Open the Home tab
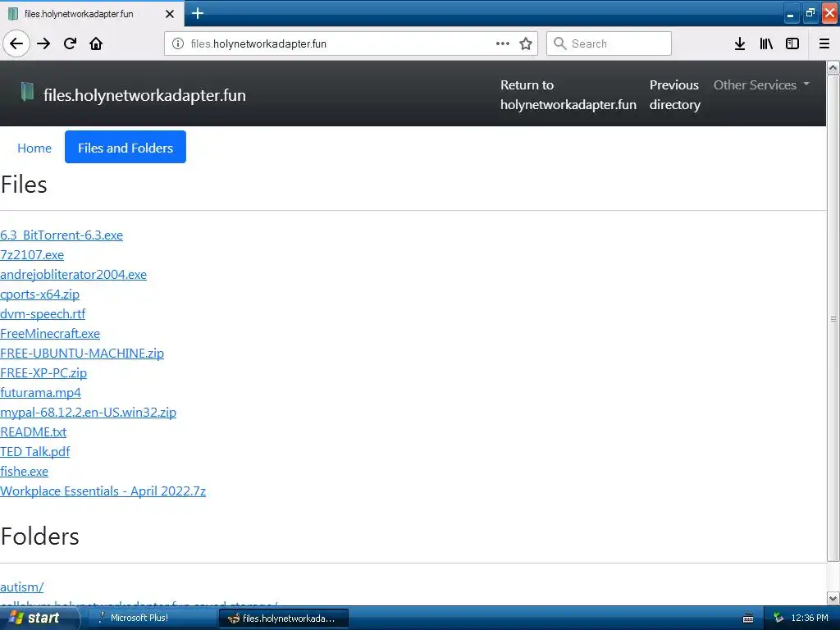The image size is (840, 630). pos(34,148)
